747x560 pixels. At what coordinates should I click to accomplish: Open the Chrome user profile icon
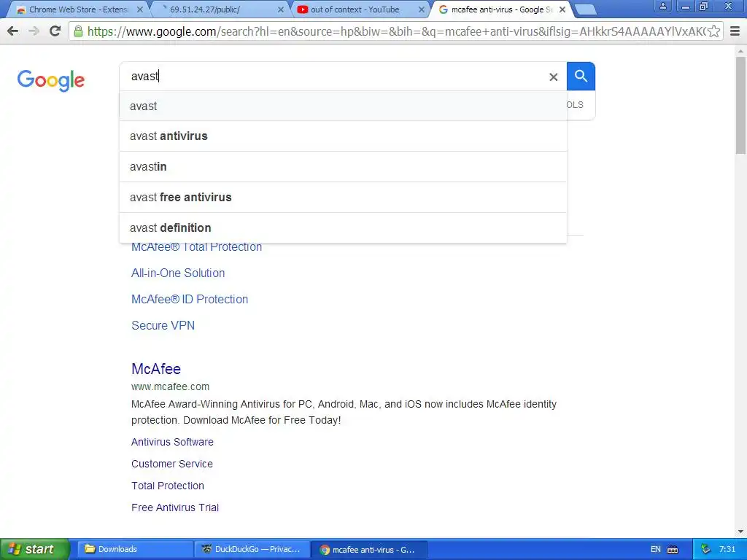point(662,6)
